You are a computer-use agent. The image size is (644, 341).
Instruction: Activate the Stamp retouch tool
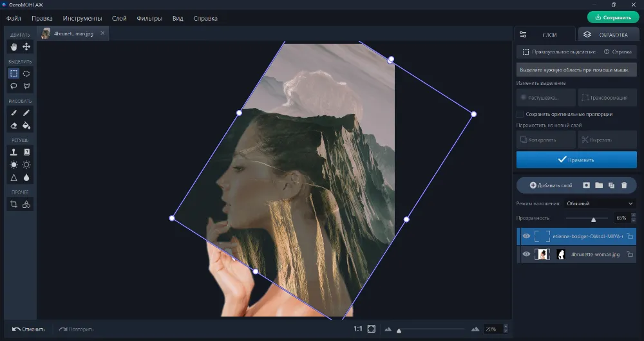click(14, 152)
